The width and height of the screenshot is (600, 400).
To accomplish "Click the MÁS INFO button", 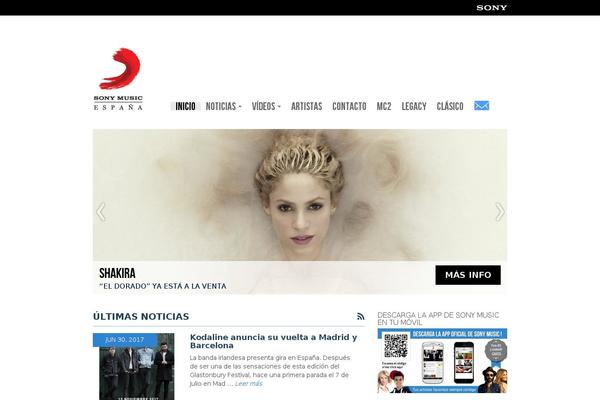I will point(468,275).
